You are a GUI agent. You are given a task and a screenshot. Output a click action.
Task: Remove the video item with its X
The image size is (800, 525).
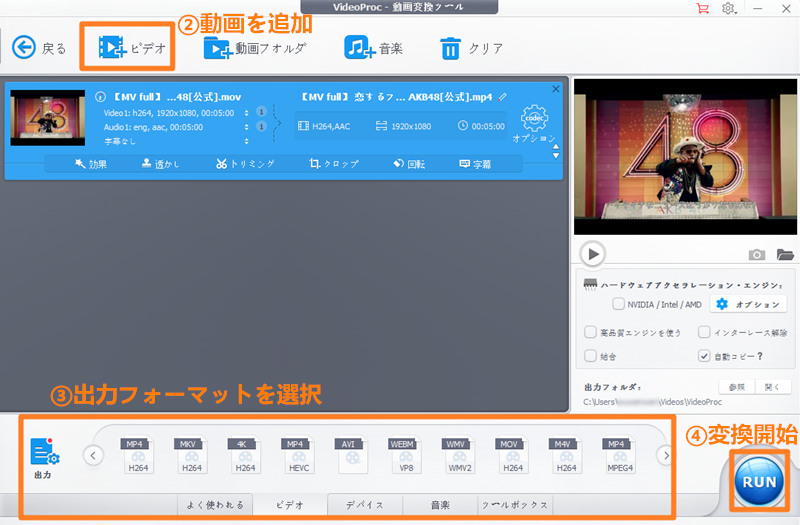pyautogui.click(x=556, y=89)
